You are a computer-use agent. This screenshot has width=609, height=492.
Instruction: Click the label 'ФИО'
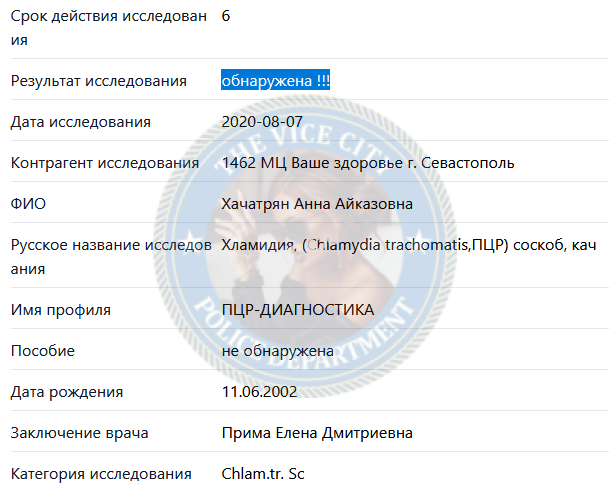click(28, 203)
